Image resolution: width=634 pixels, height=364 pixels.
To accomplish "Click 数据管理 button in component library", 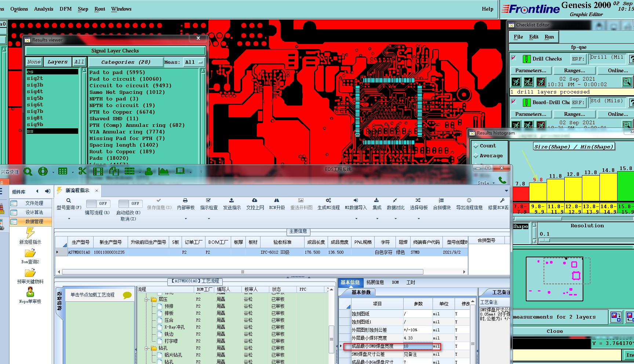I will click(x=30, y=221).
